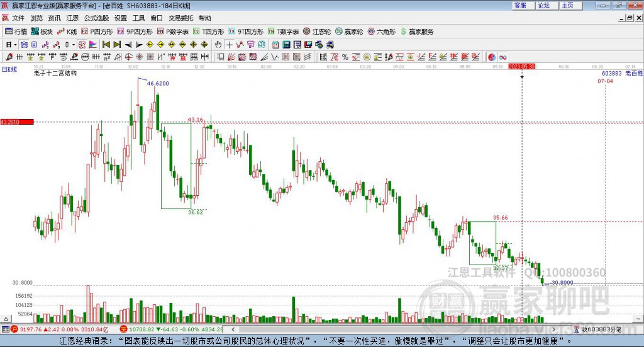Image resolution: width=644 pixels, height=347 pixels.
Task: Click the 603883 老百姓 stock label
Action: tap(622, 73)
